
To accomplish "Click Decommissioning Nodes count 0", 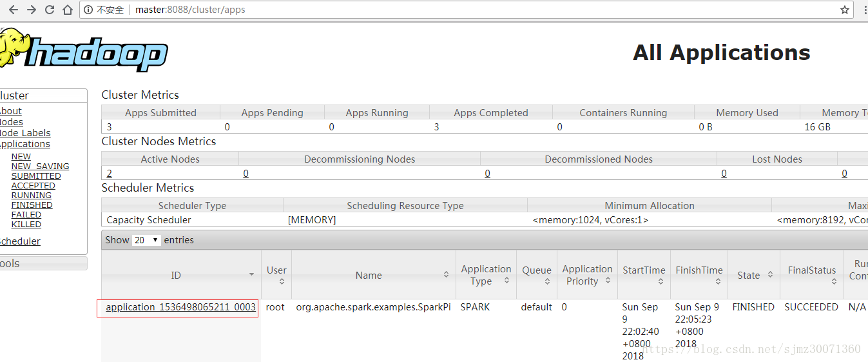I will 246,174.
